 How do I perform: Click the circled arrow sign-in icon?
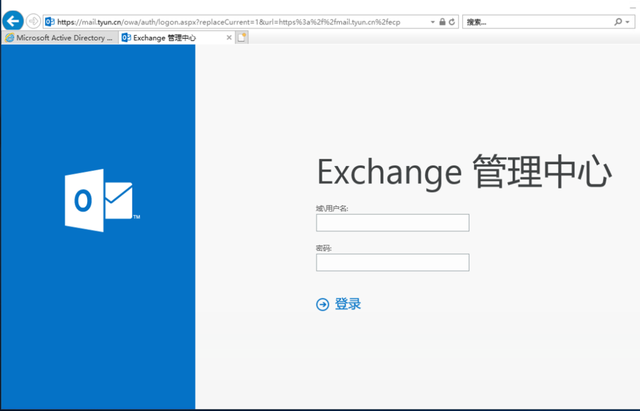pyautogui.click(x=322, y=304)
